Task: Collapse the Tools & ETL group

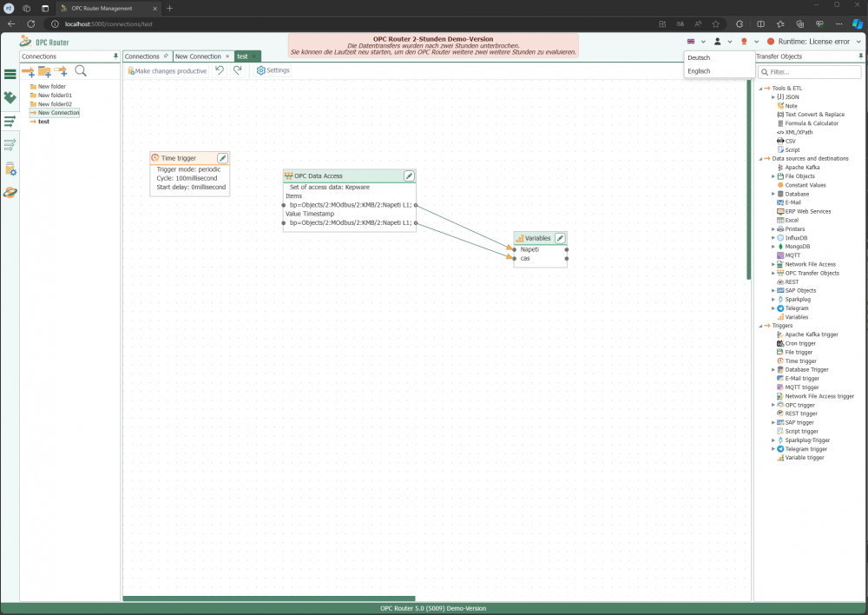Action: (x=760, y=88)
